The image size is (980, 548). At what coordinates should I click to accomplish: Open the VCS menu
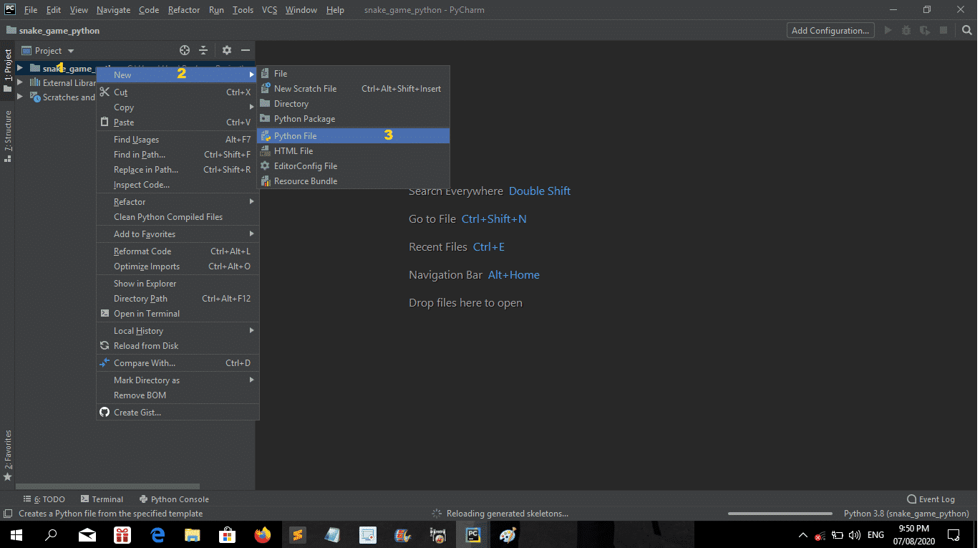tap(269, 9)
